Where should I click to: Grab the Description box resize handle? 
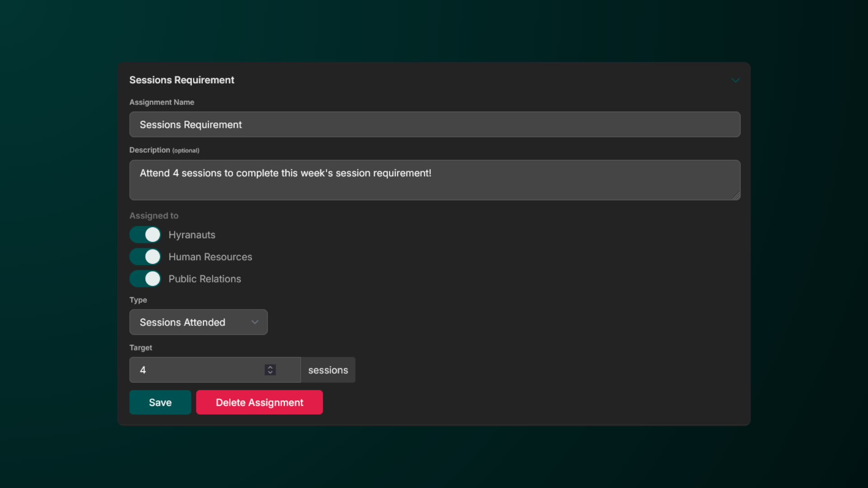736,196
